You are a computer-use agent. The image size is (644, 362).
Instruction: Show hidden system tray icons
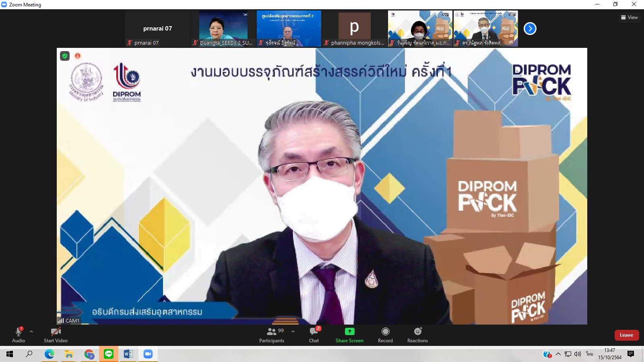tap(558, 354)
